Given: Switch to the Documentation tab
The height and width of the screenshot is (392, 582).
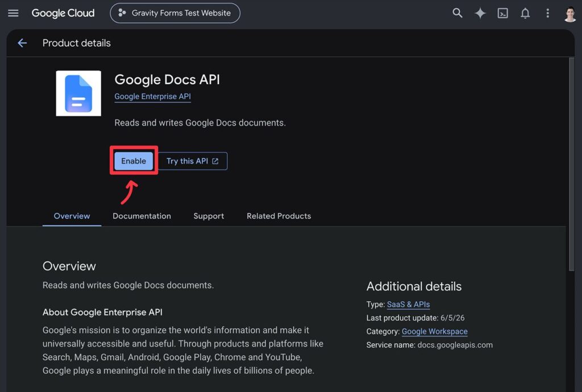Looking at the screenshot, I should click(142, 216).
